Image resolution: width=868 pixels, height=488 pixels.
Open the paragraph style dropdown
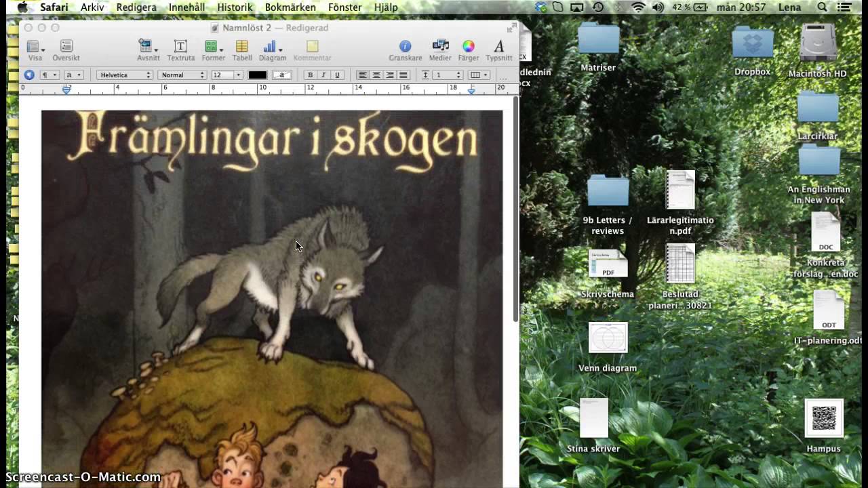[x=50, y=75]
